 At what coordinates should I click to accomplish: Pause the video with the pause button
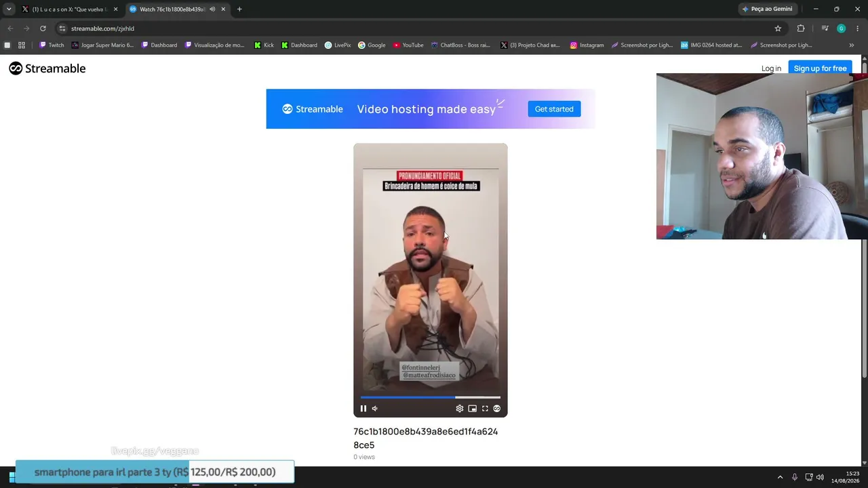click(363, 409)
